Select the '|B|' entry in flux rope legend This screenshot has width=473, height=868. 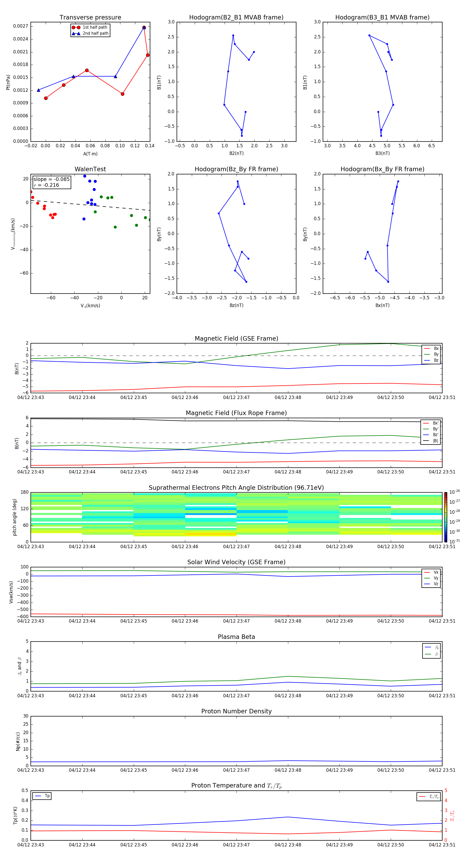tap(431, 441)
